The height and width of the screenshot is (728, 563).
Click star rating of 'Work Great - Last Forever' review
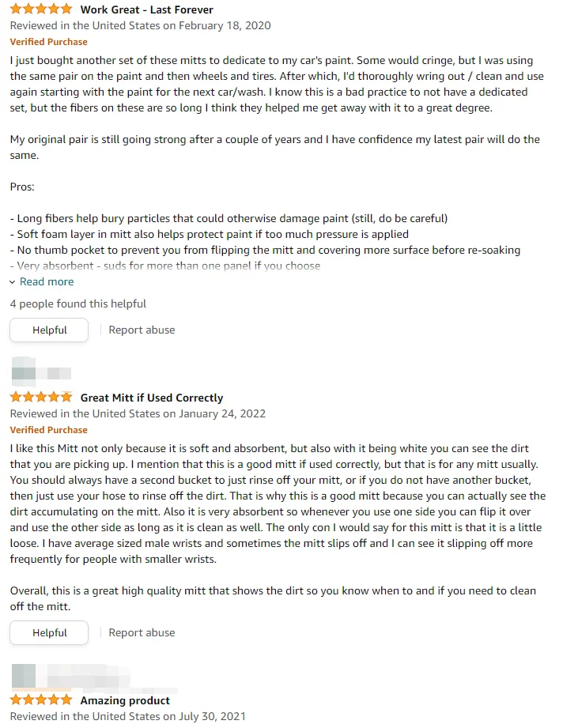[x=40, y=10]
